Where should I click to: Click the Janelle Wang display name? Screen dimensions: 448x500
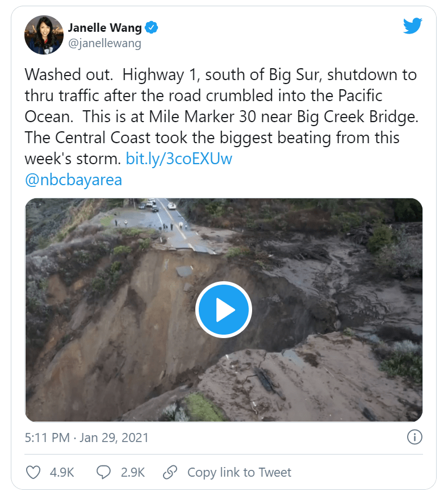[x=104, y=27]
